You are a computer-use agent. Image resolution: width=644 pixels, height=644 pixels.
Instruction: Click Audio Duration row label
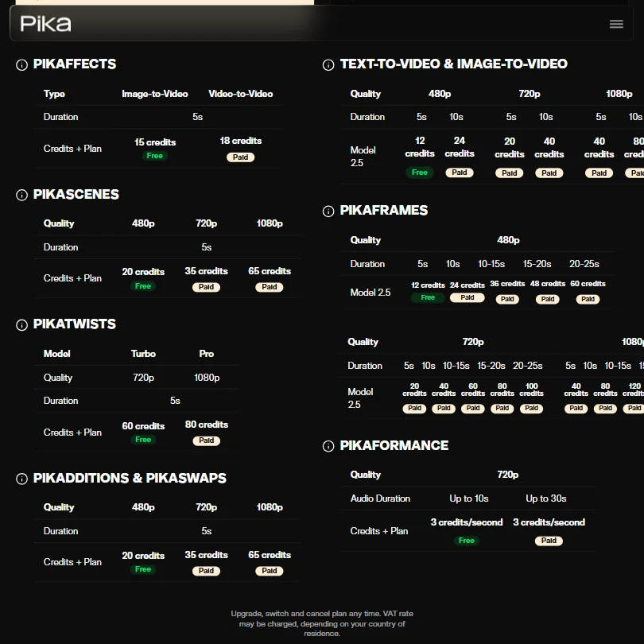click(x=380, y=499)
